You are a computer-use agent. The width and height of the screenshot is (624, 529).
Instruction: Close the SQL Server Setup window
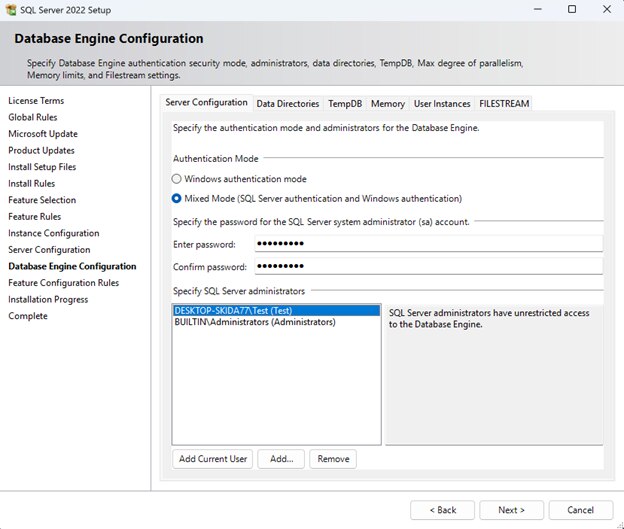click(x=606, y=9)
